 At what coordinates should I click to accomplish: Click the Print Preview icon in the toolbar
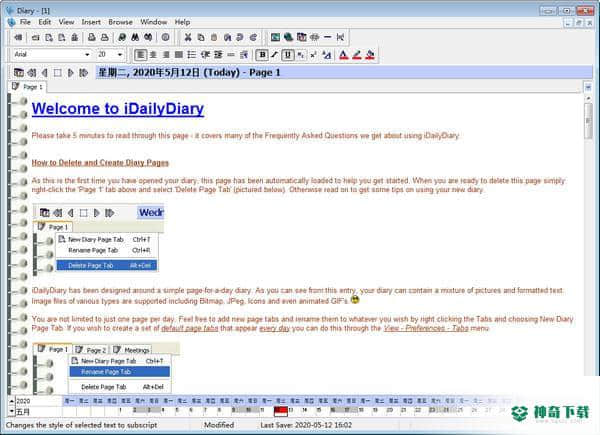pos(104,37)
